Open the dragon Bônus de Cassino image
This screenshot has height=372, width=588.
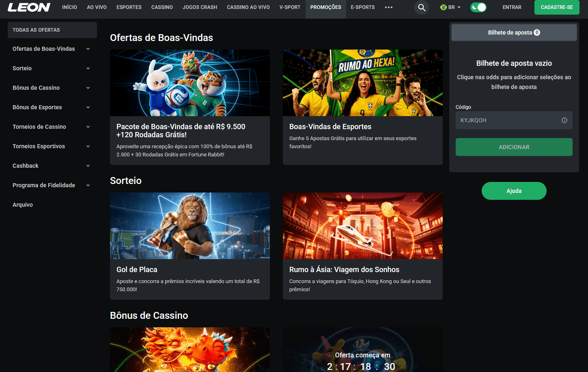click(190, 350)
